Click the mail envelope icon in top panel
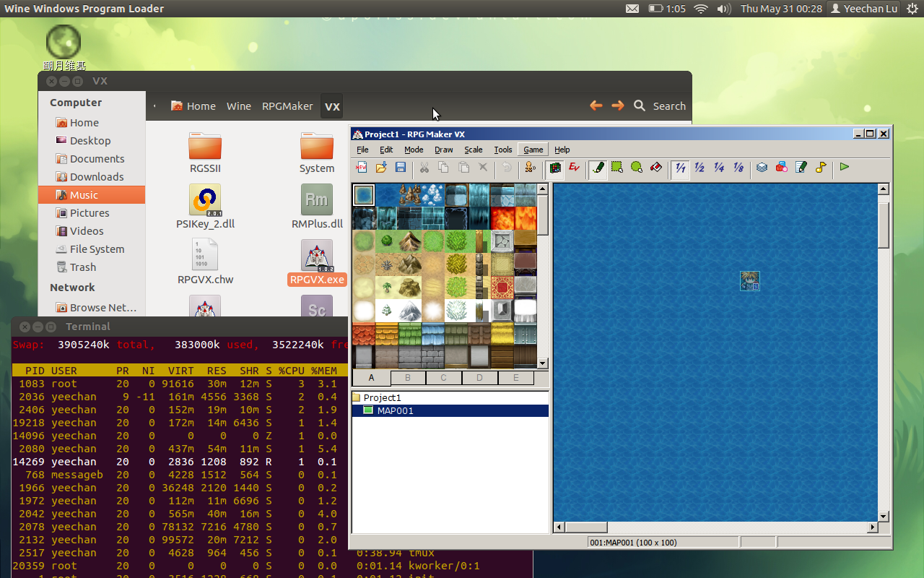Viewport: 924px width, 578px height. pyautogui.click(x=632, y=9)
